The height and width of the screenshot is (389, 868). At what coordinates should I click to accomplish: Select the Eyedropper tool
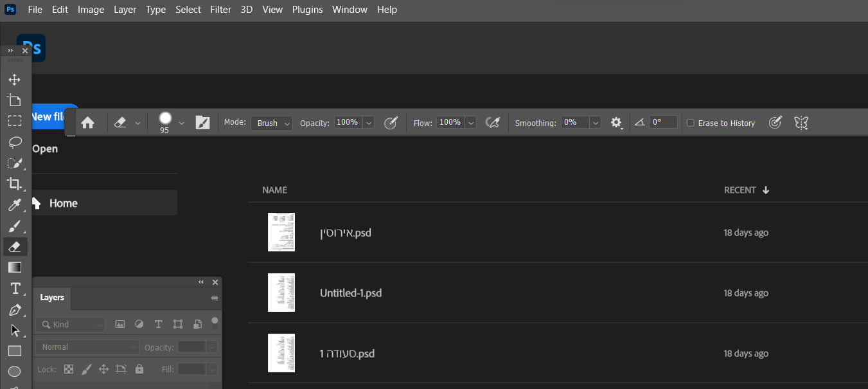pos(14,205)
